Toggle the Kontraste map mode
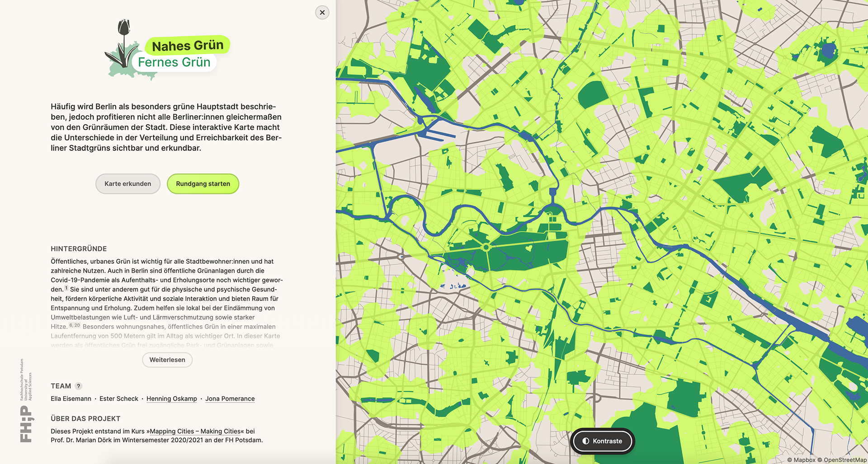 (603, 441)
